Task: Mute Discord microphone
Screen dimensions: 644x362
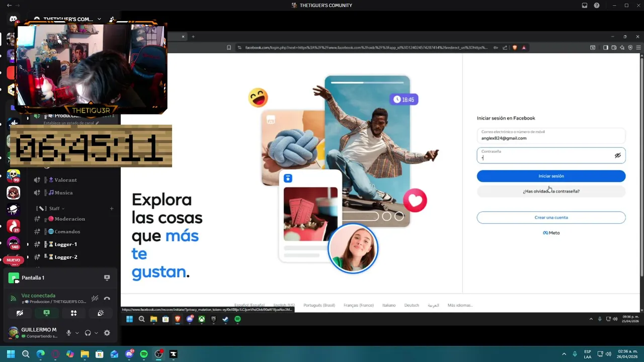Action: (68, 333)
